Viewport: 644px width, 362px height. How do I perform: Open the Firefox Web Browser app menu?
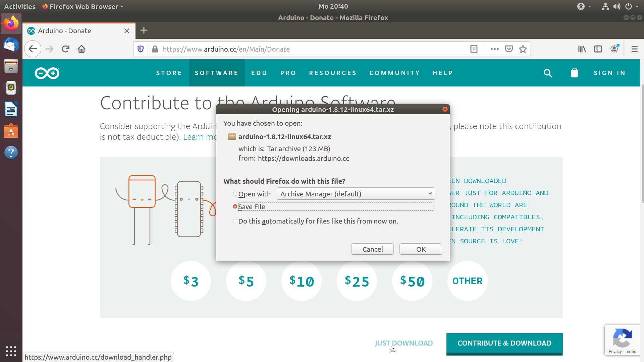83,6
